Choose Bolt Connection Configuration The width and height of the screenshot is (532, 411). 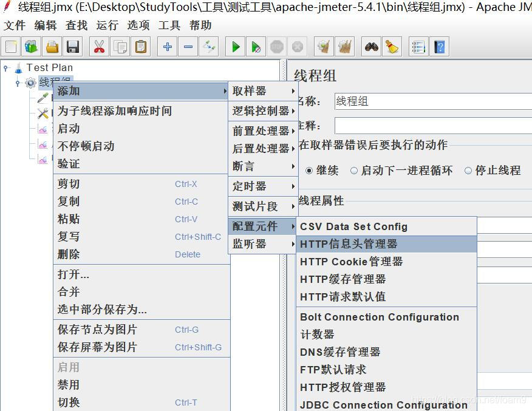[x=386, y=317]
